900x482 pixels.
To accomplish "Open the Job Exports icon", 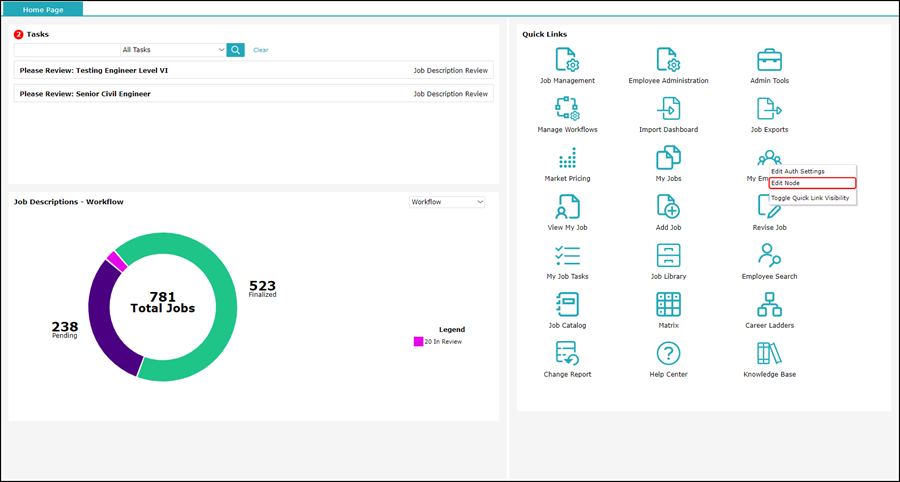I will pyautogui.click(x=769, y=109).
